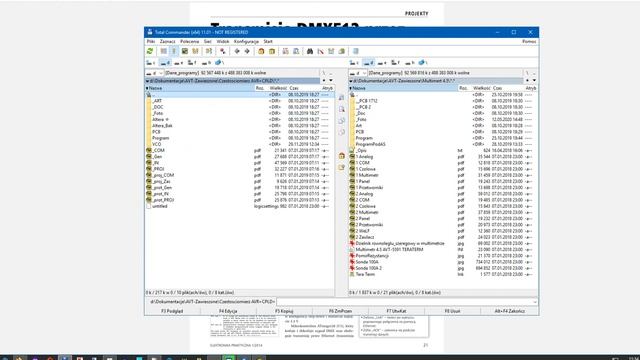Viewport: 640px width, 360px height.
Task: Select the VCO folder in left panel
Action: point(240,144)
